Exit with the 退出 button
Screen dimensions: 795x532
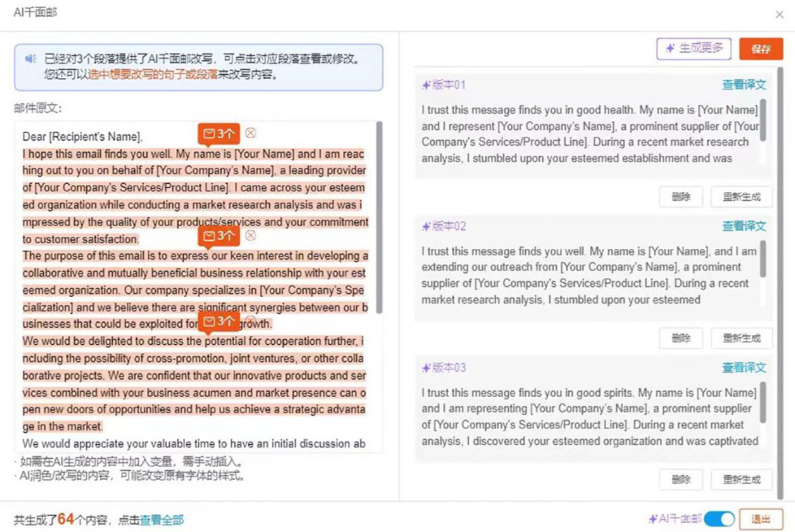(761, 519)
